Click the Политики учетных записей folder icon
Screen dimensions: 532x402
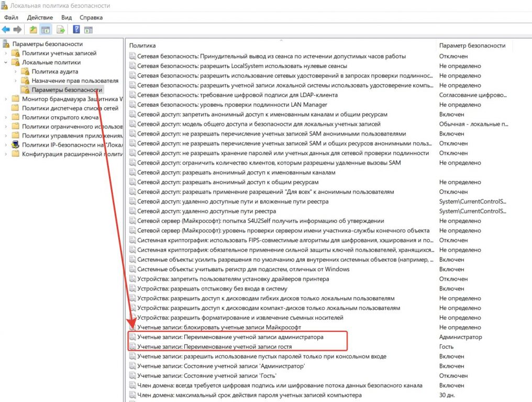[x=15, y=53]
